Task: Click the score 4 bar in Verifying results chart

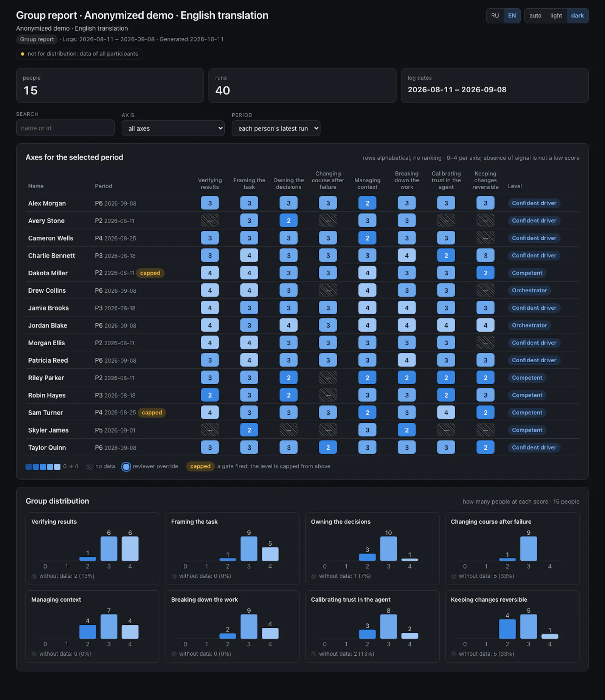Action: [130, 548]
